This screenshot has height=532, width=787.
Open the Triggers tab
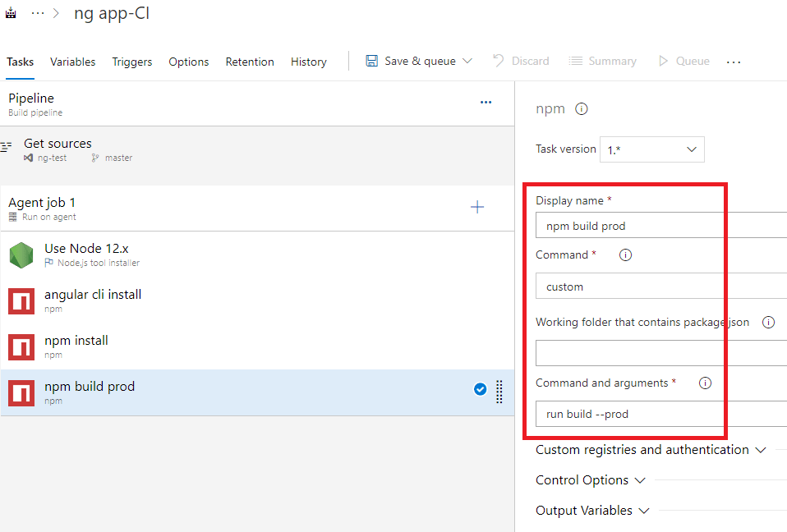[131, 62]
